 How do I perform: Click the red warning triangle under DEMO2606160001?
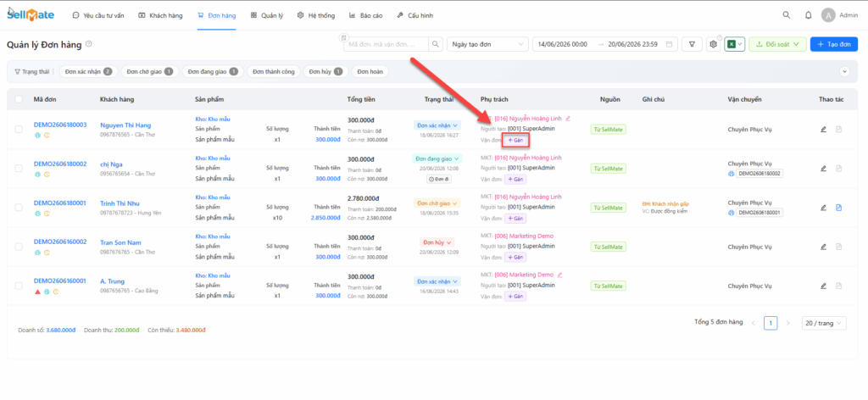click(37, 292)
